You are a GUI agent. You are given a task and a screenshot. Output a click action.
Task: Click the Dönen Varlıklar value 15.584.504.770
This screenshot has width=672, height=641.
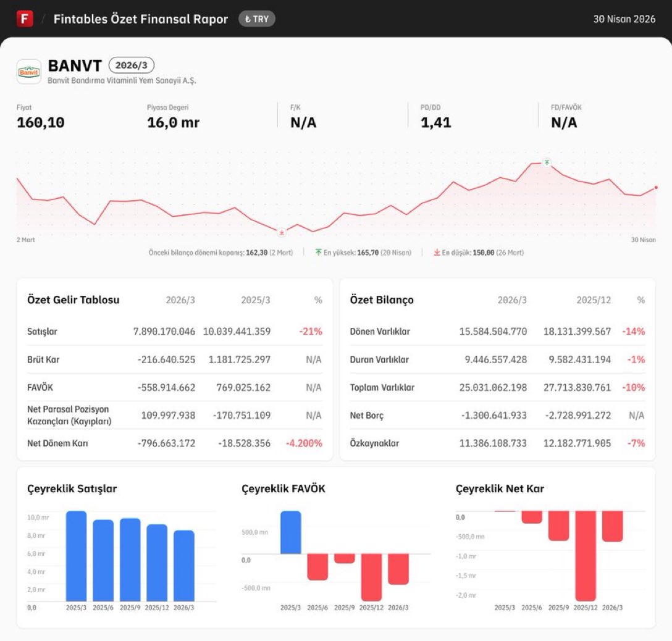pyautogui.click(x=493, y=331)
